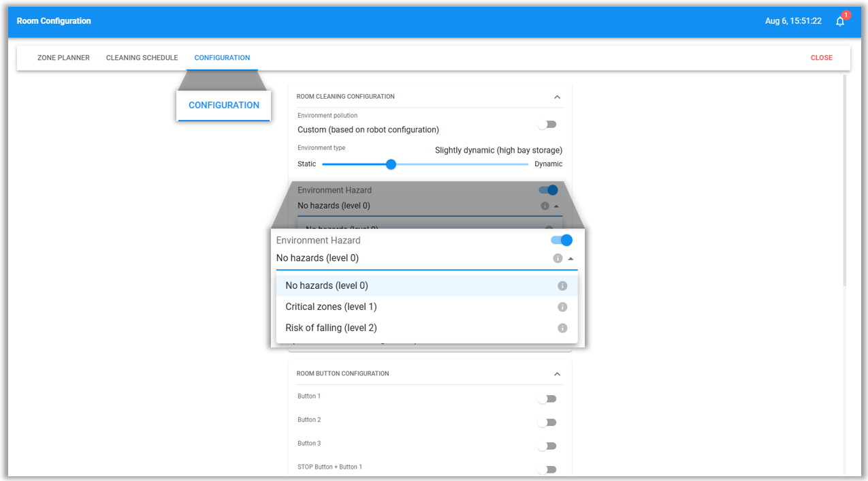Enable the Button 3 toggle
This screenshot has width=868, height=481.
point(547,446)
